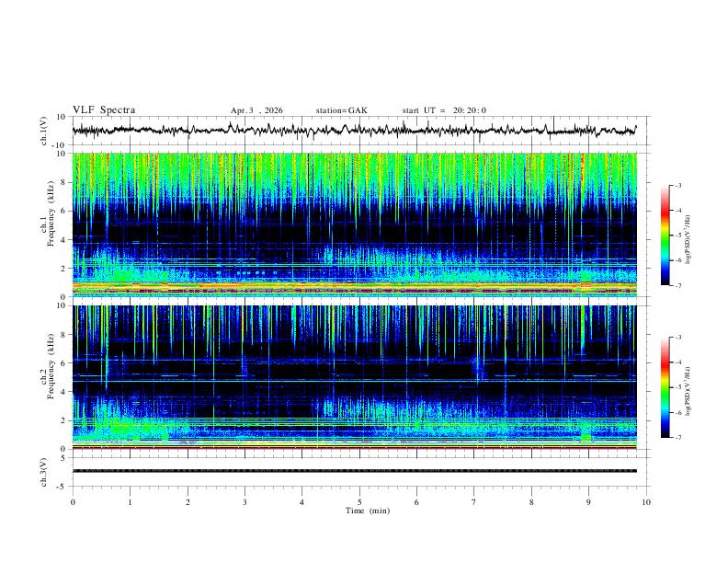Click the 'Time (min)' axis label
This screenshot has width=728, height=563.
click(368, 511)
